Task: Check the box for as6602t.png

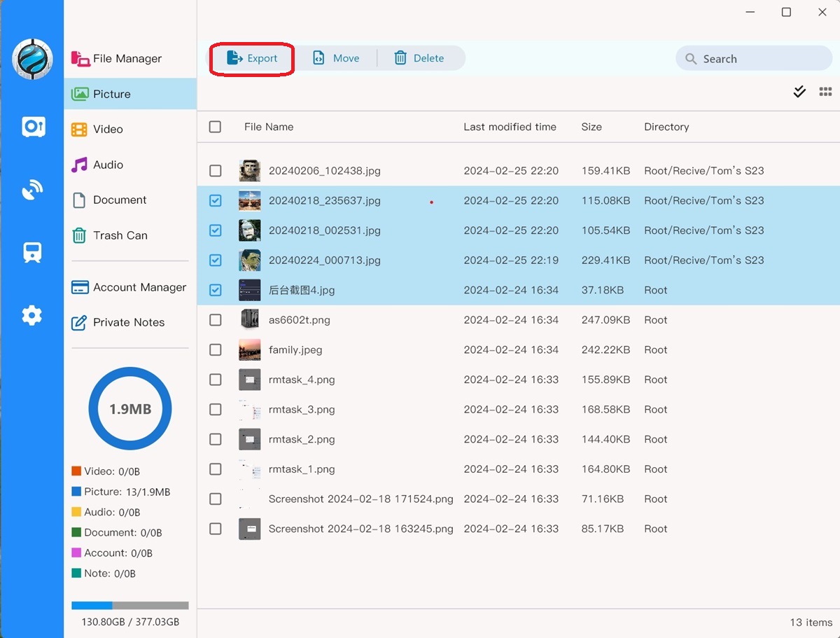Action: click(215, 320)
